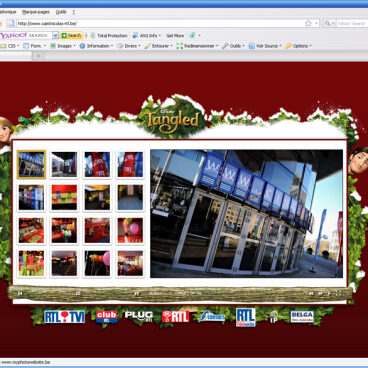The width and height of the screenshot is (368, 368).
Task: Open the Outils menu in menu bar
Action: tap(61, 12)
